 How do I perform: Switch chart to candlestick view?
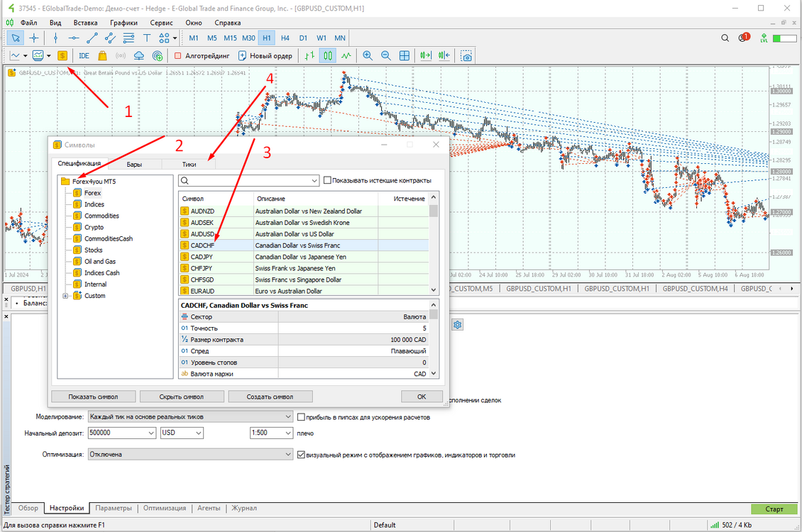click(x=328, y=56)
